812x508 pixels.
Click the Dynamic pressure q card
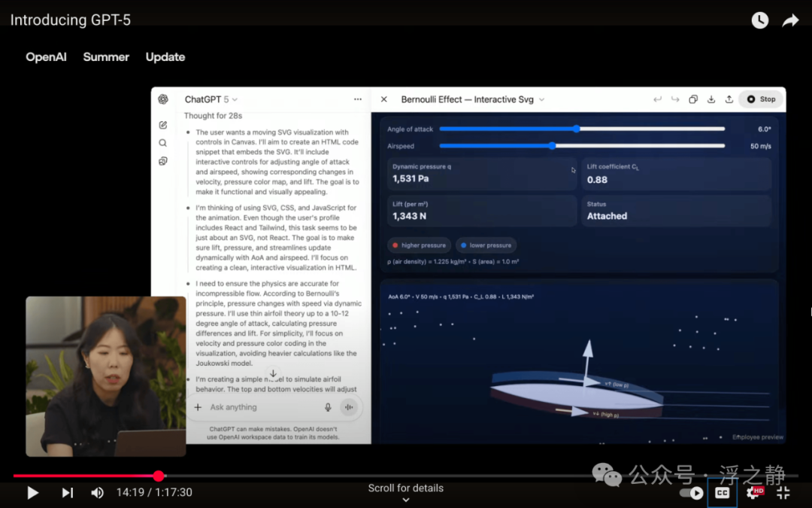tap(482, 174)
